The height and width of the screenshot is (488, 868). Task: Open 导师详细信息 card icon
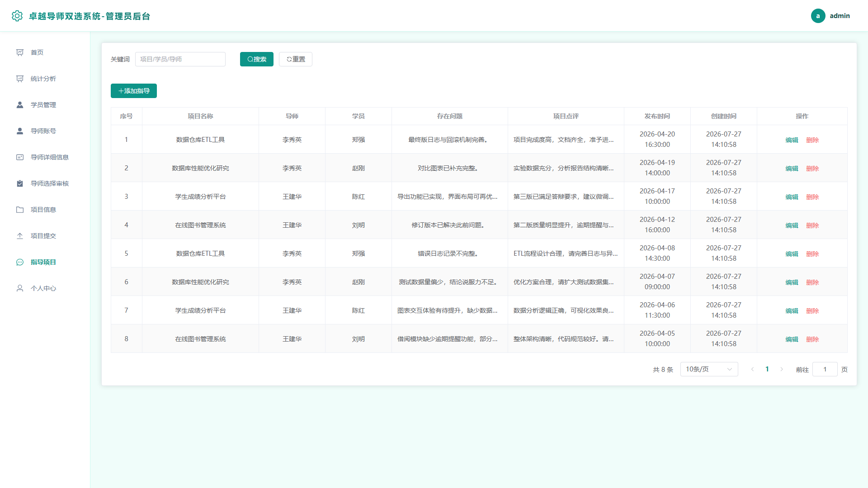point(20,157)
